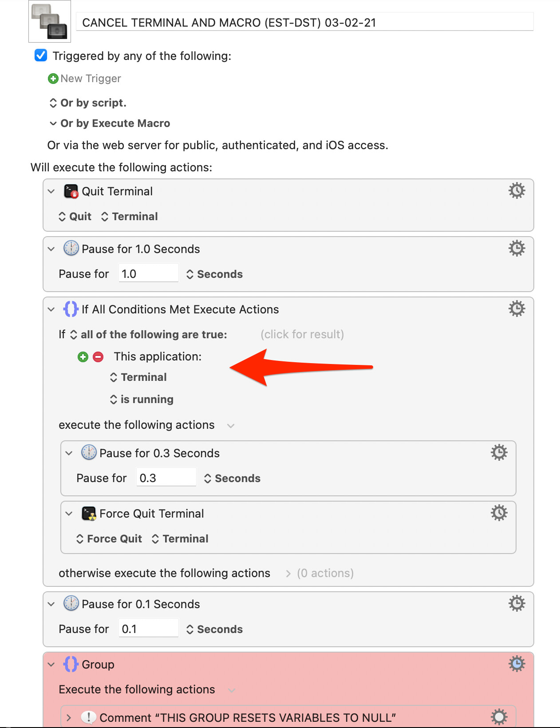Image resolution: width=560 pixels, height=728 pixels.
Task: Open the Terminal application popup in condition
Action: click(x=138, y=377)
